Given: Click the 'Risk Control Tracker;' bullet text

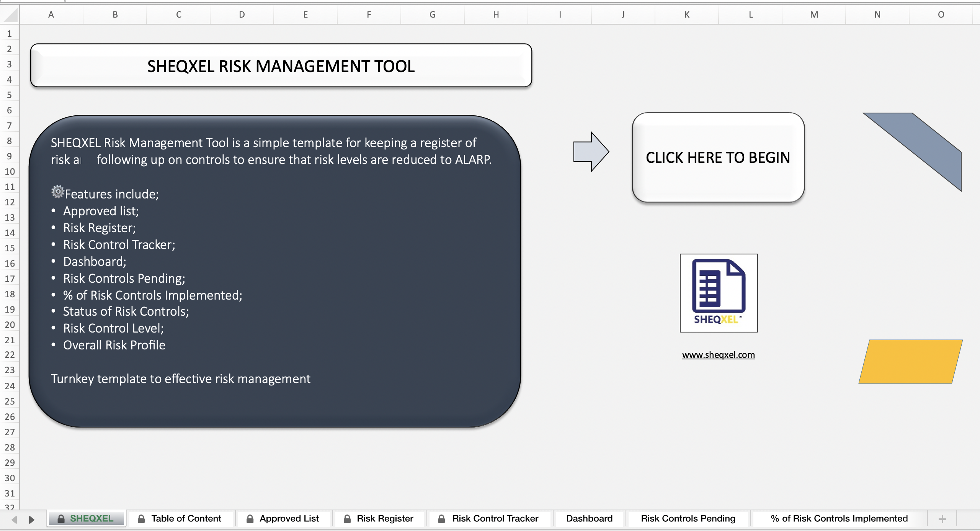Looking at the screenshot, I should coord(119,245).
